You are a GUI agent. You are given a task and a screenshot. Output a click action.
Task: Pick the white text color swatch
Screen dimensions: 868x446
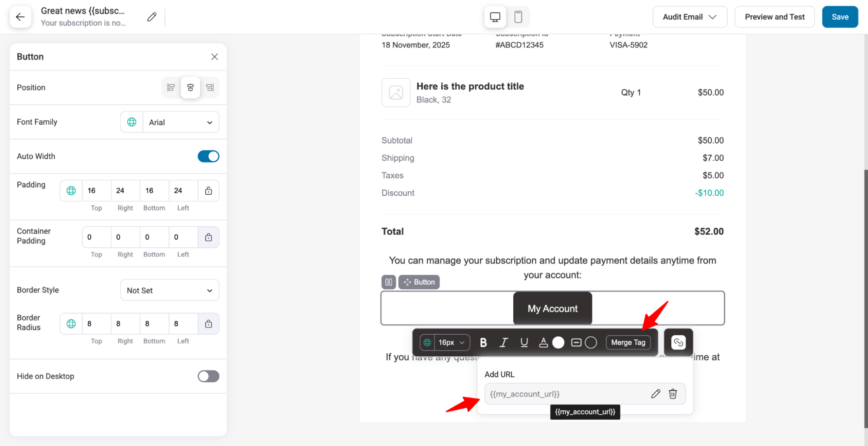(x=558, y=343)
